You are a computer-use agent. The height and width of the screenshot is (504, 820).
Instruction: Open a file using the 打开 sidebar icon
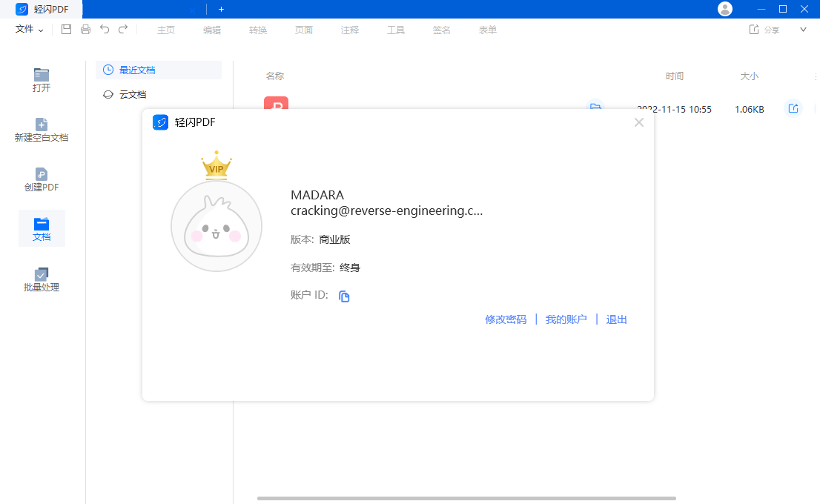click(x=41, y=78)
